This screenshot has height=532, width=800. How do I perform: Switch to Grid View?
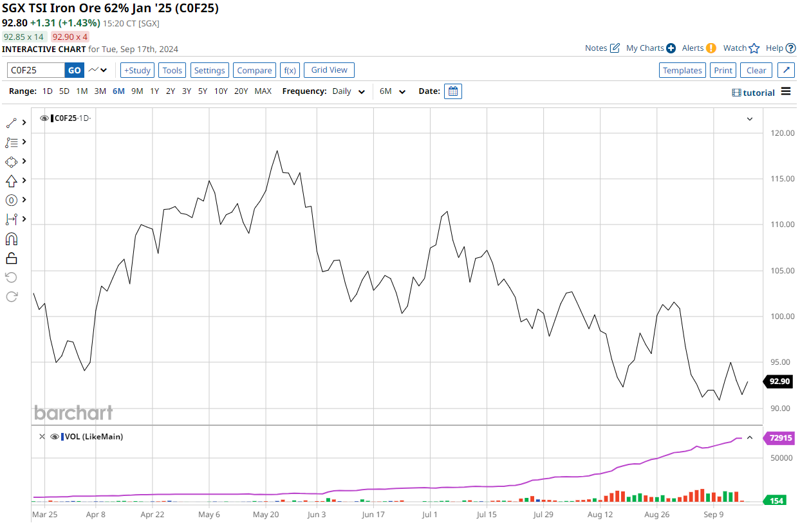pyautogui.click(x=330, y=70)
